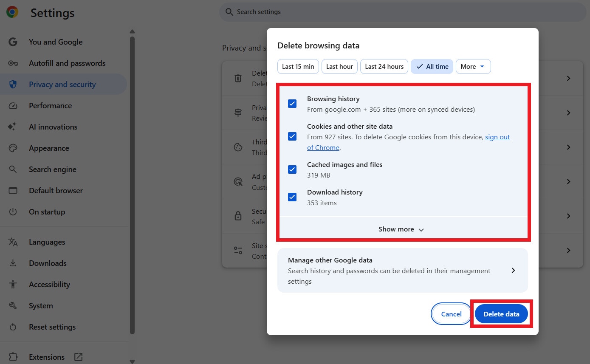
Task: Click the accessibility figure icon
Action: 13,285
